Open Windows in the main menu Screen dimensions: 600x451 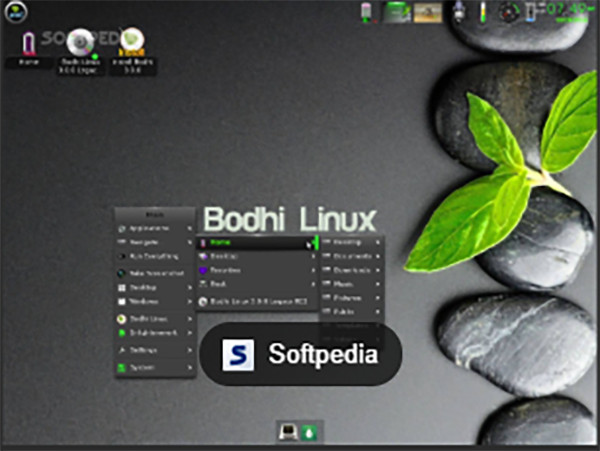point(155,301)
